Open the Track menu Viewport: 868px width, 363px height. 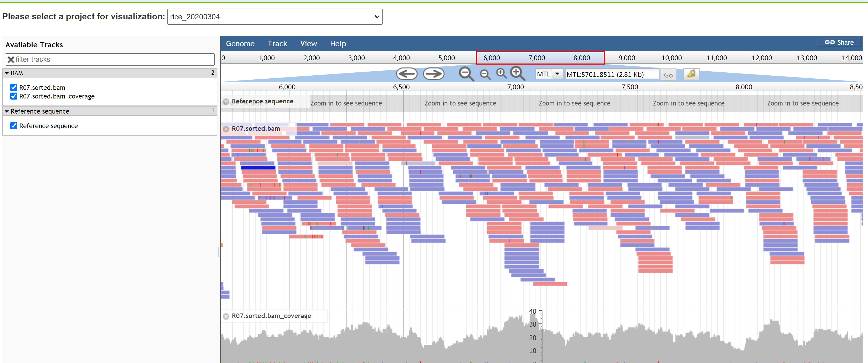(x=277, y=44)
